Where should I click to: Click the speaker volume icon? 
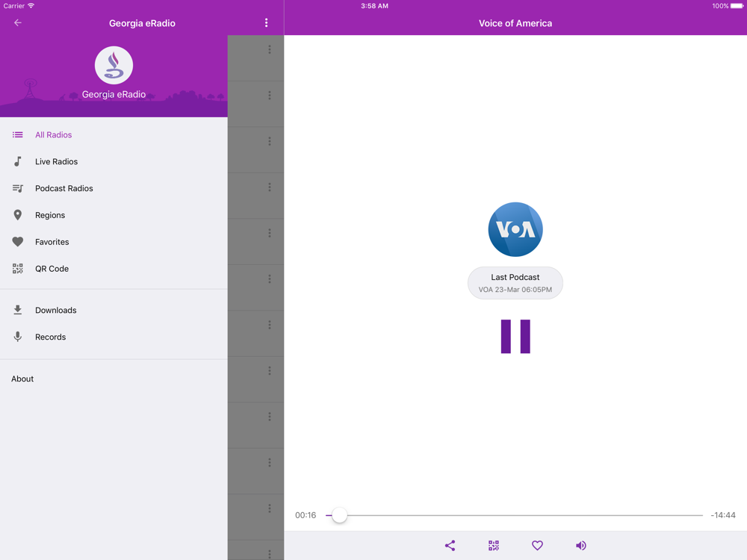tap(580, 546)
